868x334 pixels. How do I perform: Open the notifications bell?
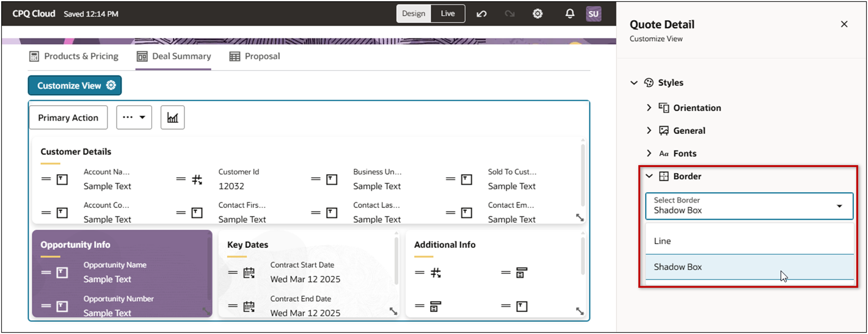(570, 13)
